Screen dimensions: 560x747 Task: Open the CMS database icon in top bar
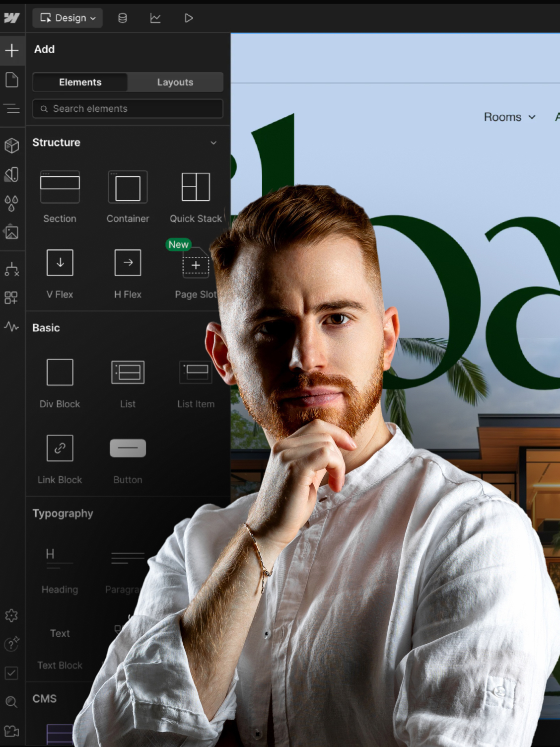point(122,18)
